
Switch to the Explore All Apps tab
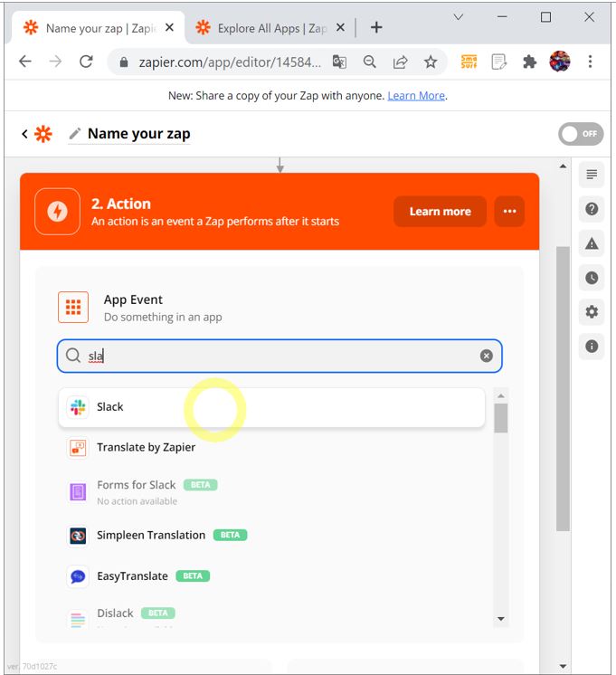[270, 28]
